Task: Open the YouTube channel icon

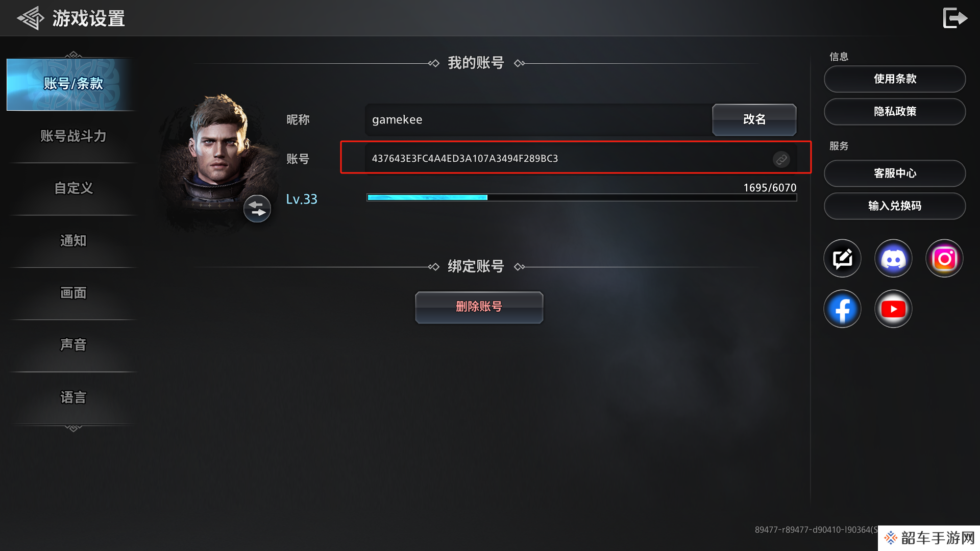Action: click(x=893, y=309)
